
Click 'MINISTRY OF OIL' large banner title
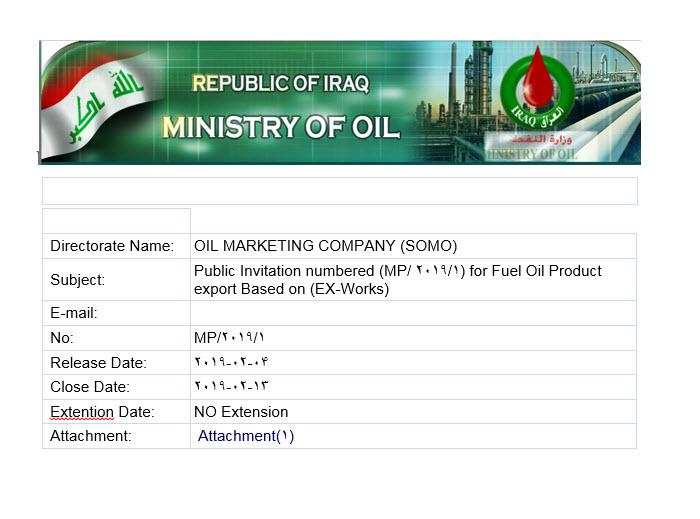click(x=281, y=127)
